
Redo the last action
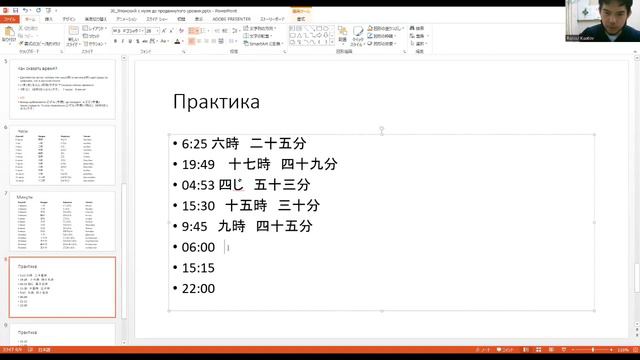point(38,11)
